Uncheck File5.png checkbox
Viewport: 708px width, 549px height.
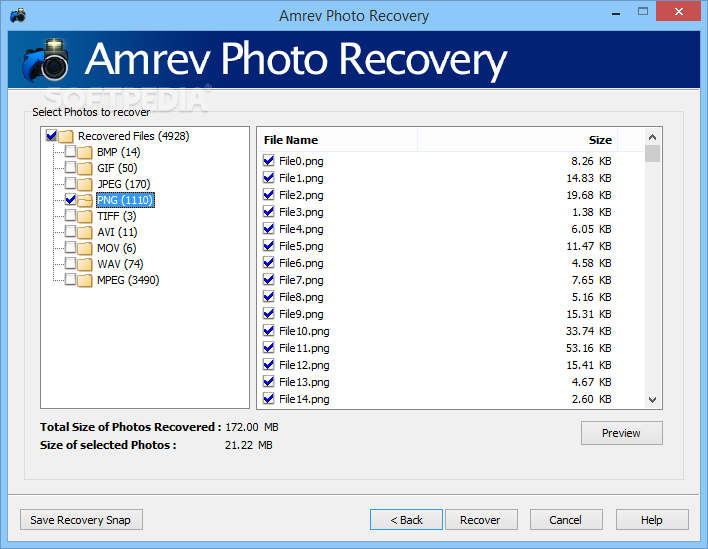coord(269,246)
